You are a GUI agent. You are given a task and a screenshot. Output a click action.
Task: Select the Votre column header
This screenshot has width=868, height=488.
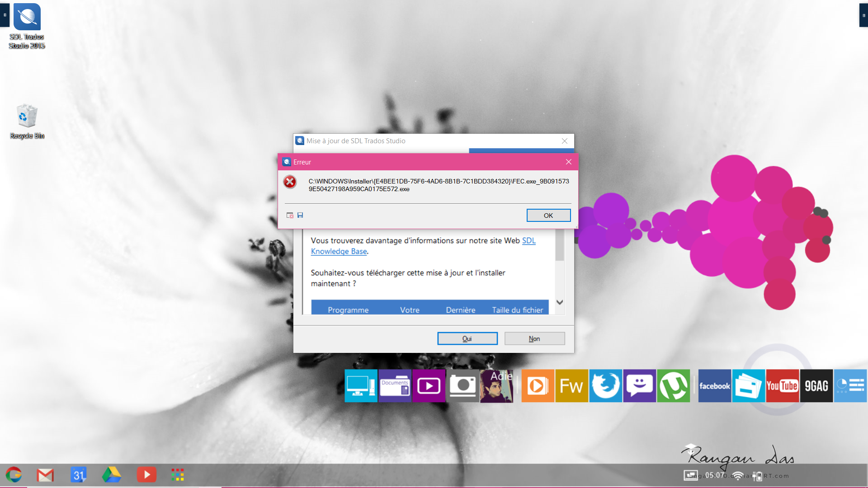pyautogui.click(x=410, y=310)
